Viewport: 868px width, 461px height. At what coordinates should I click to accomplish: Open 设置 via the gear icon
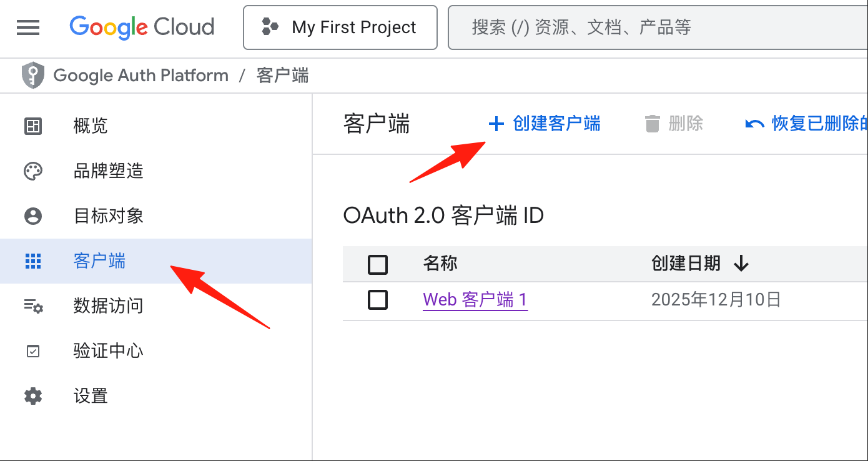(33, 396)
